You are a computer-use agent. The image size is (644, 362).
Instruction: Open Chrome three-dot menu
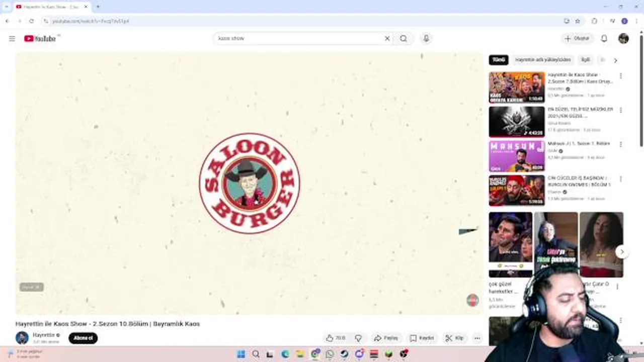click(636, 21)
